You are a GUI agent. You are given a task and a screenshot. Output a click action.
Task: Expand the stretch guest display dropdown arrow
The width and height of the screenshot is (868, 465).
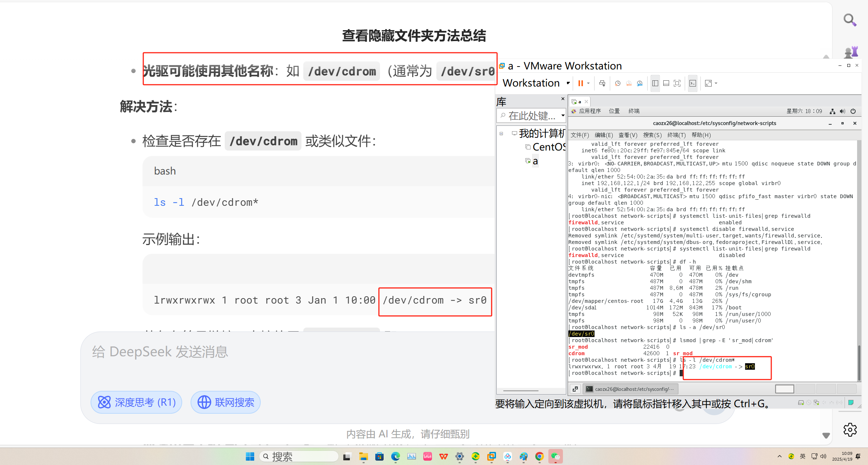(716, 83)
